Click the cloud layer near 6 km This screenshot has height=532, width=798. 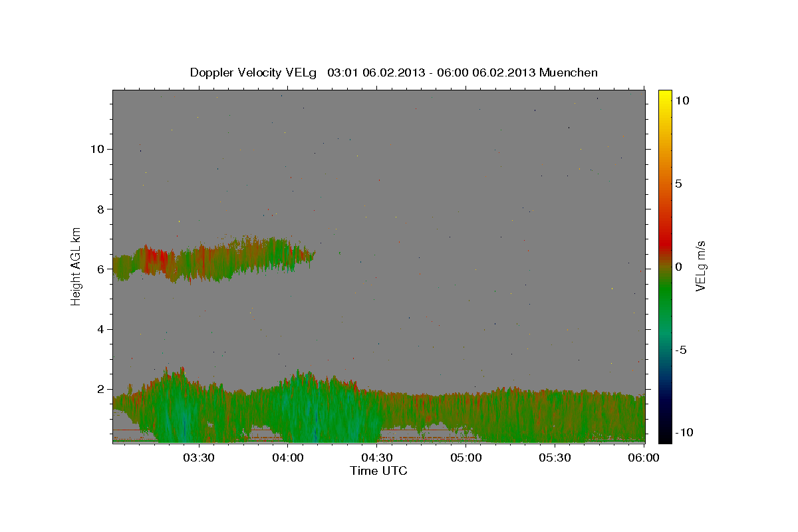pyautogui.click(x=213, y=260)
